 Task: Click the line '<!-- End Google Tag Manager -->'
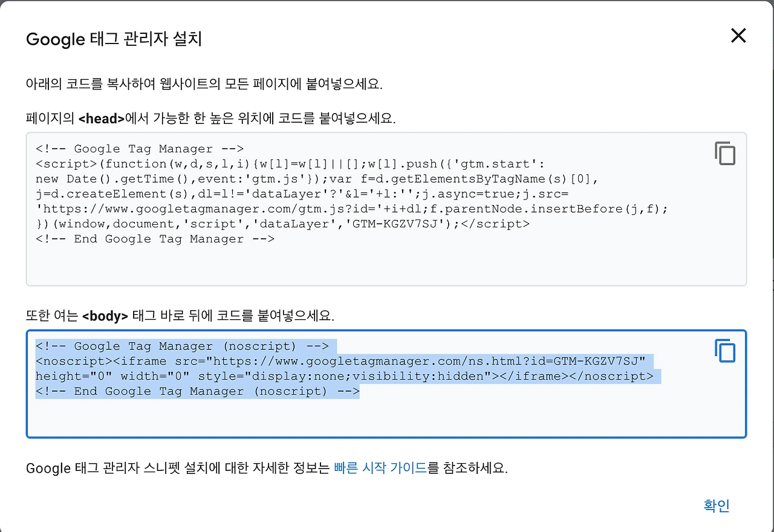click(155, 239)
